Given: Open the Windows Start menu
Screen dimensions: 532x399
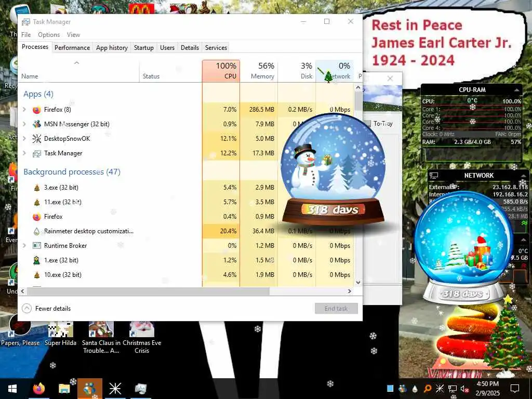Looking at the screenshot, I should (12, 389).
